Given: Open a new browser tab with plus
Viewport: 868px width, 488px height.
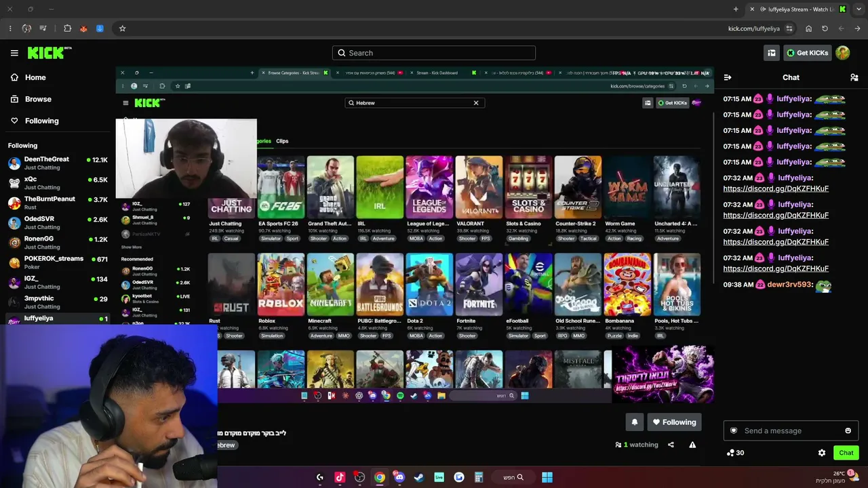Looking at the screenshot, I should (x=736, y=9).
